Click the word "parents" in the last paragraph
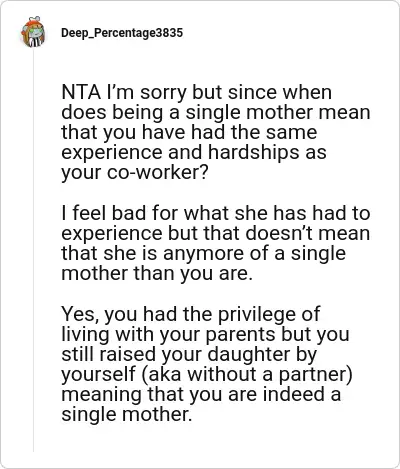Screen dimensions: 400x469 tap(240, 335)
